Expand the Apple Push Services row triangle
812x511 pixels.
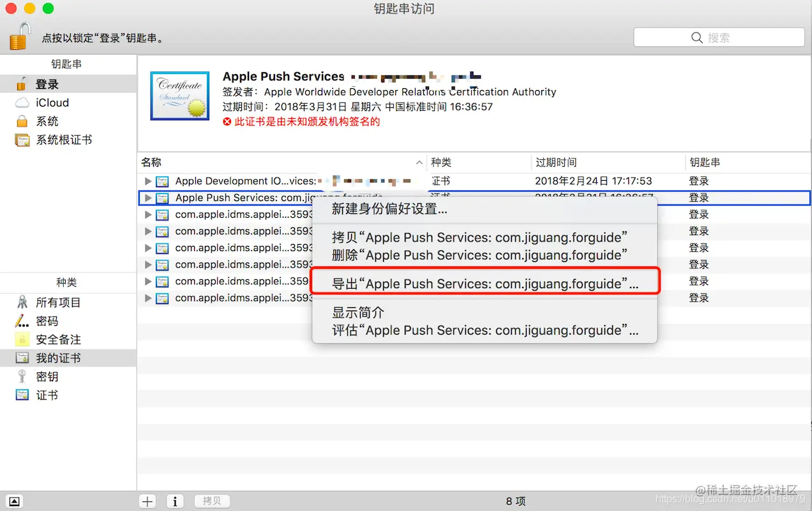(x=148, y=197)
